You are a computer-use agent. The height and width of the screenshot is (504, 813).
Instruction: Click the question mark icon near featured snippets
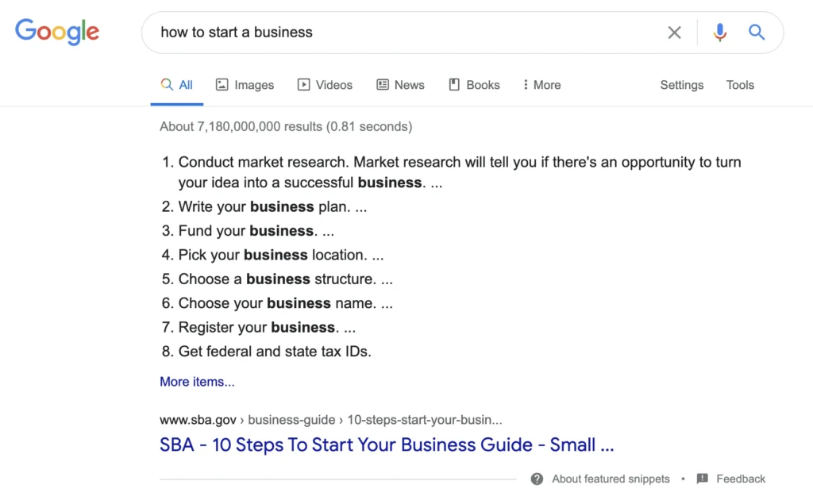[538, 479]
